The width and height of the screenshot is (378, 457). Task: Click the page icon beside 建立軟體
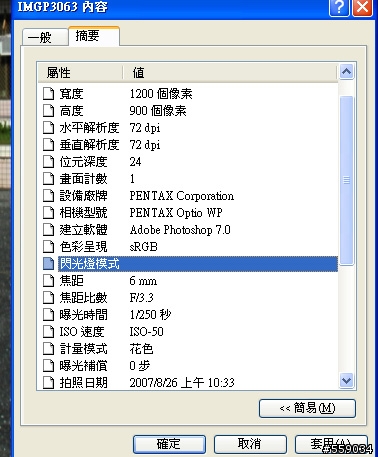48,230
